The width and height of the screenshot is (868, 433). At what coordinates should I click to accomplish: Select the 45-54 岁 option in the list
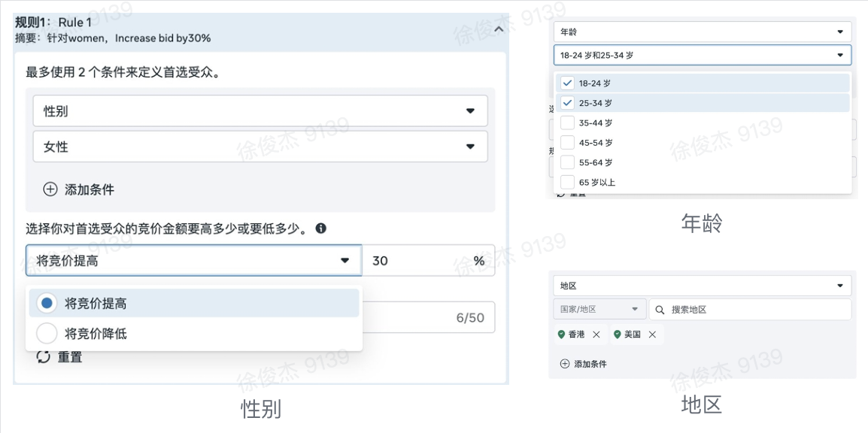(596, 143)
